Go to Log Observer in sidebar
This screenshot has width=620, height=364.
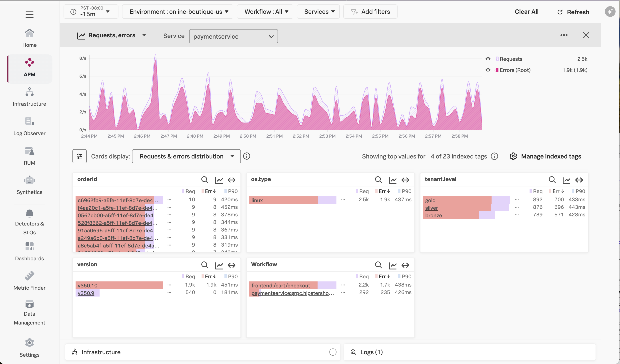[30, 126]
